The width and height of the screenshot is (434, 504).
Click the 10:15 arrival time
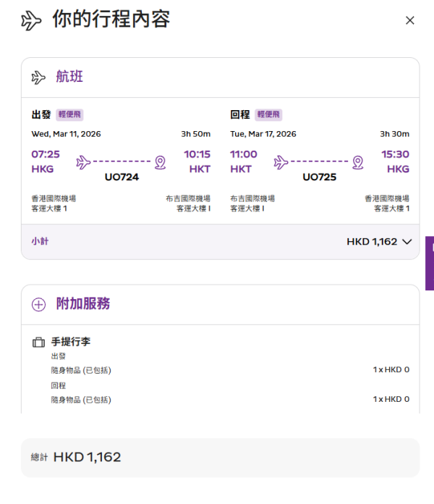click(x=197, y=154)
